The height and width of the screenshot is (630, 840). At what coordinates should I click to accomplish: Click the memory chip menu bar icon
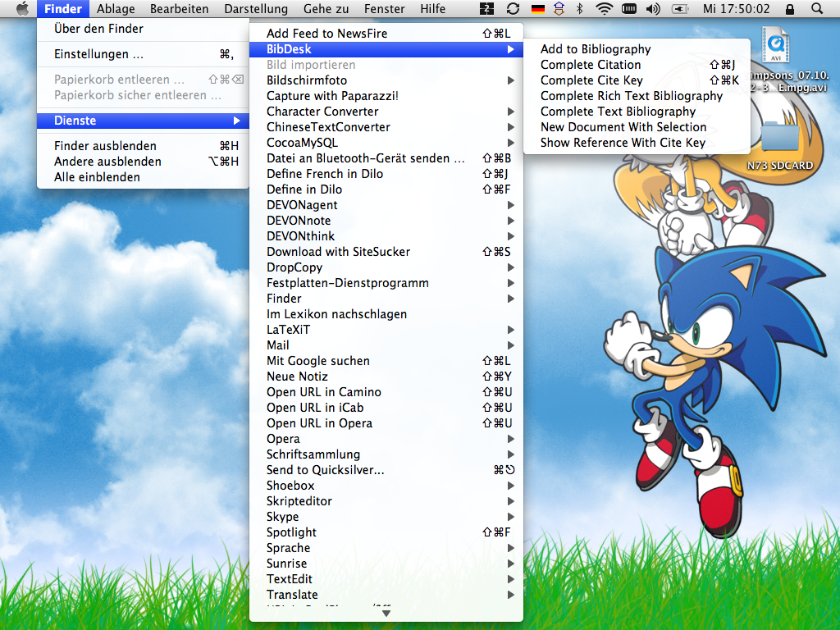629,8
